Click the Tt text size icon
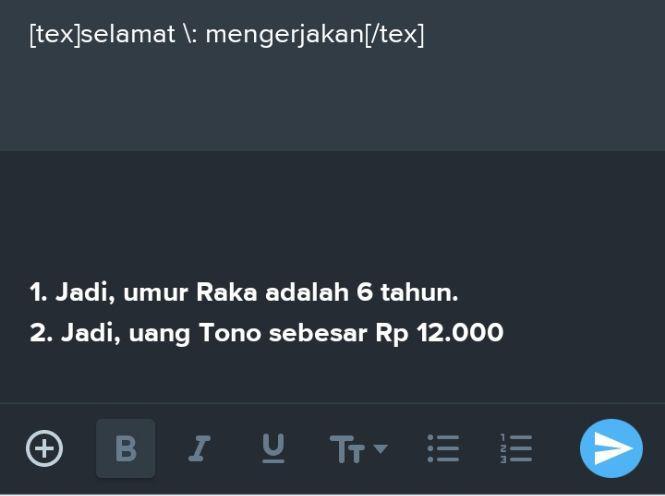The image size is (665, 496). (x=347, y=449)
